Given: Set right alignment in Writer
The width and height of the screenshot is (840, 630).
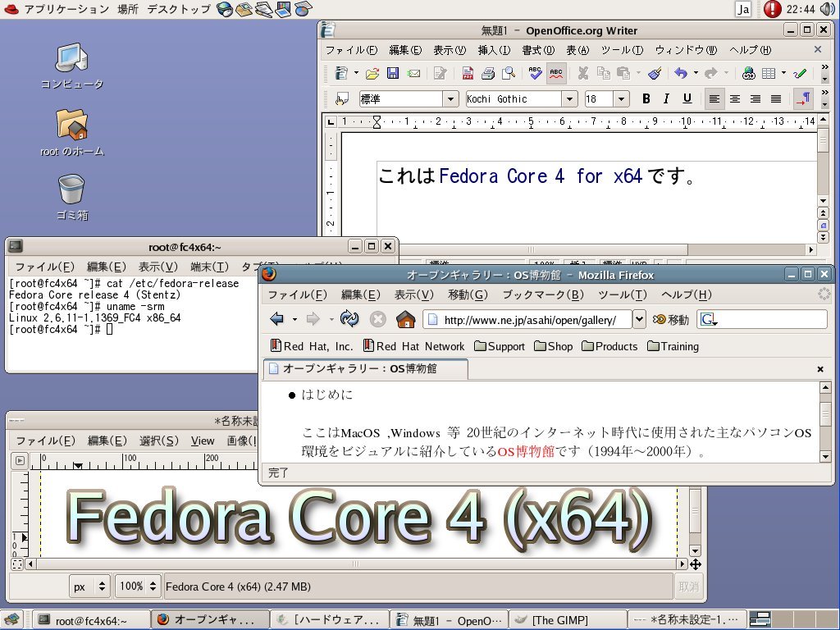Looking at the screenshot, I should click(756, 98).
